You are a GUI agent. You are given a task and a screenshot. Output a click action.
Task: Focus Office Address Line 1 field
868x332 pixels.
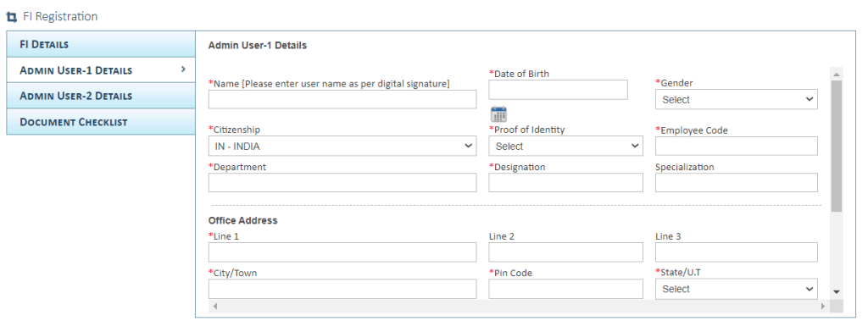point(342,252)
